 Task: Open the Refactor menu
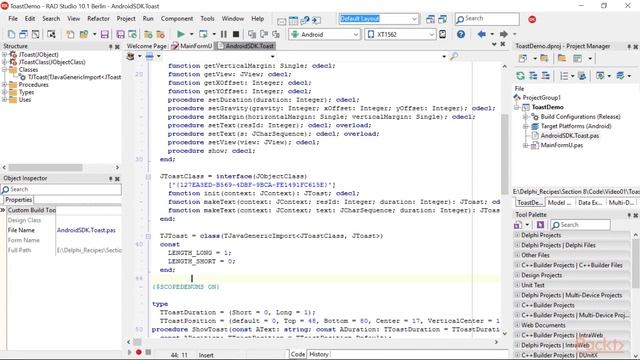[x=98, y=19]
